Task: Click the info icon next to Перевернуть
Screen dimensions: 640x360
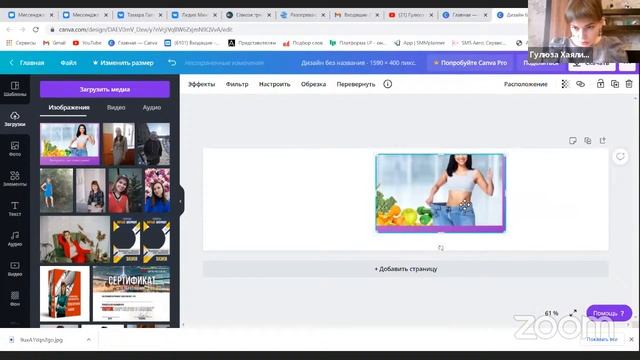Action: point(387,84)
